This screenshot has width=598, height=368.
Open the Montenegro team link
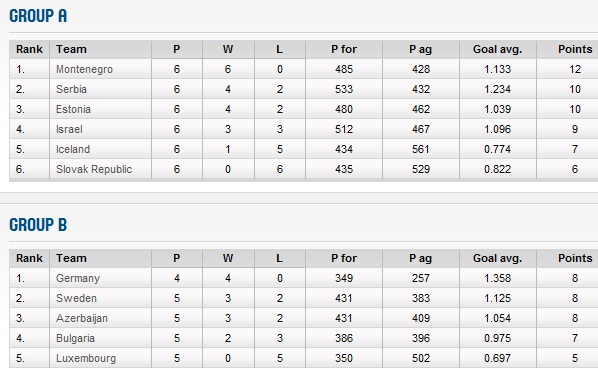coord(84,69)
